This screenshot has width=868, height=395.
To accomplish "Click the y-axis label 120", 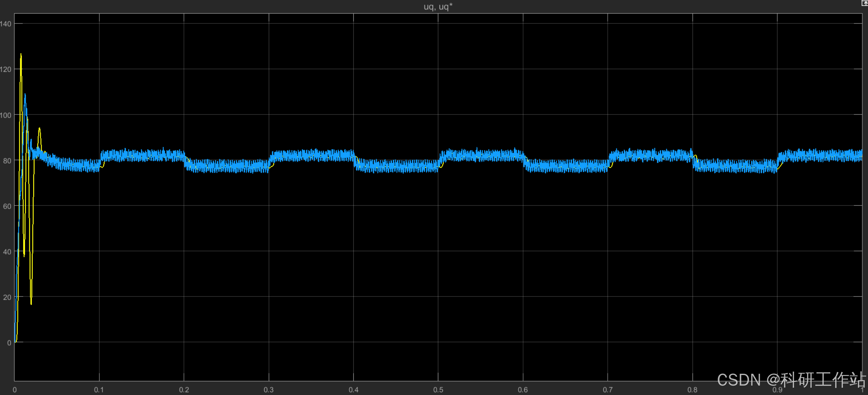I will tap(5, 69).
